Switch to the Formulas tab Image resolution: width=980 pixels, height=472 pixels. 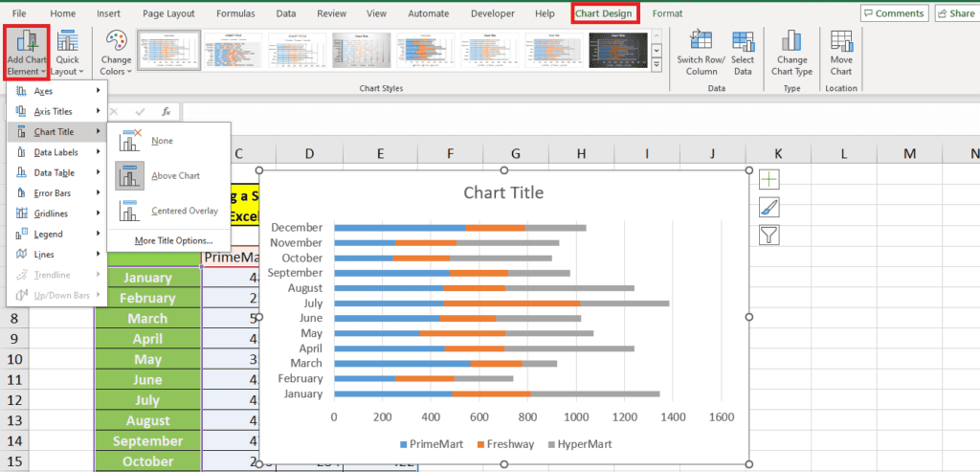pyautogui.click(x=235, y=13)
